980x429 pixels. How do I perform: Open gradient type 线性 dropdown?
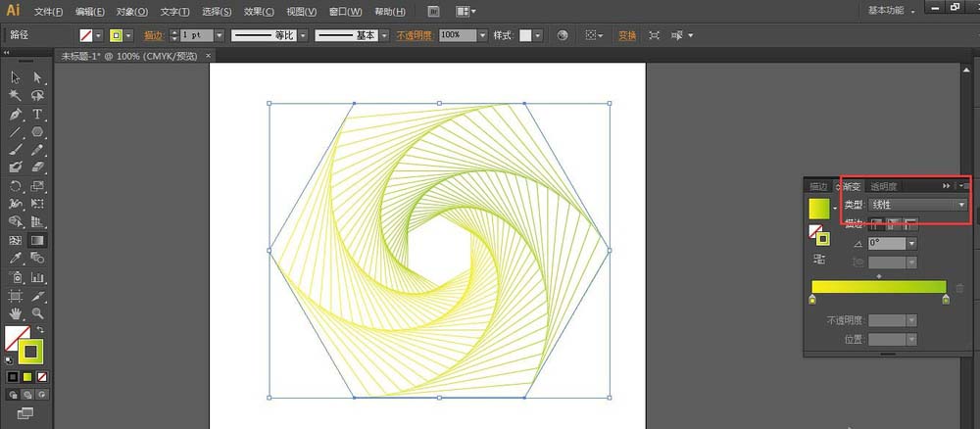click(918, 204)
